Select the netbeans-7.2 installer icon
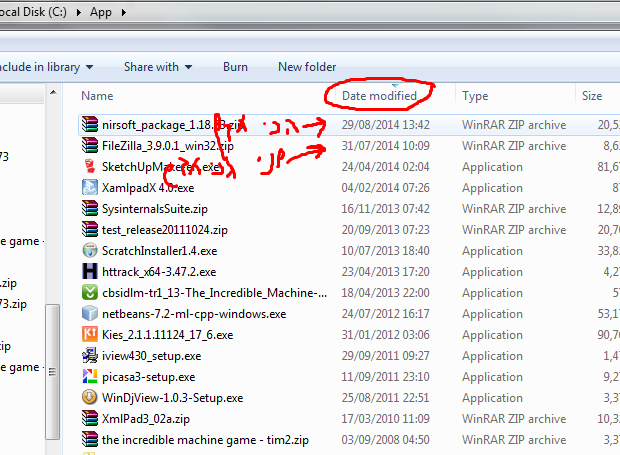This screenshot has width=620, height=455. [90, 313]
